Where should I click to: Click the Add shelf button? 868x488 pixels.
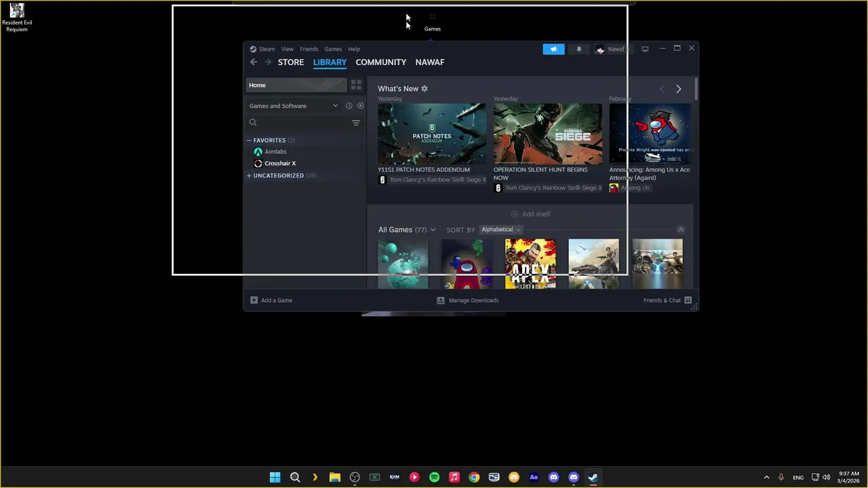click(x=530, y=214)
